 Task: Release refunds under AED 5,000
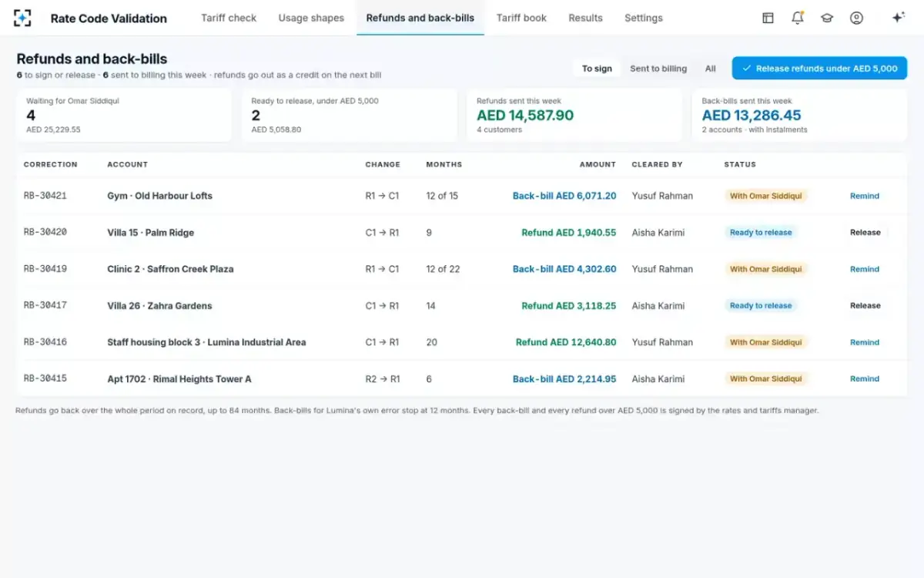click(x=819, y=69)
